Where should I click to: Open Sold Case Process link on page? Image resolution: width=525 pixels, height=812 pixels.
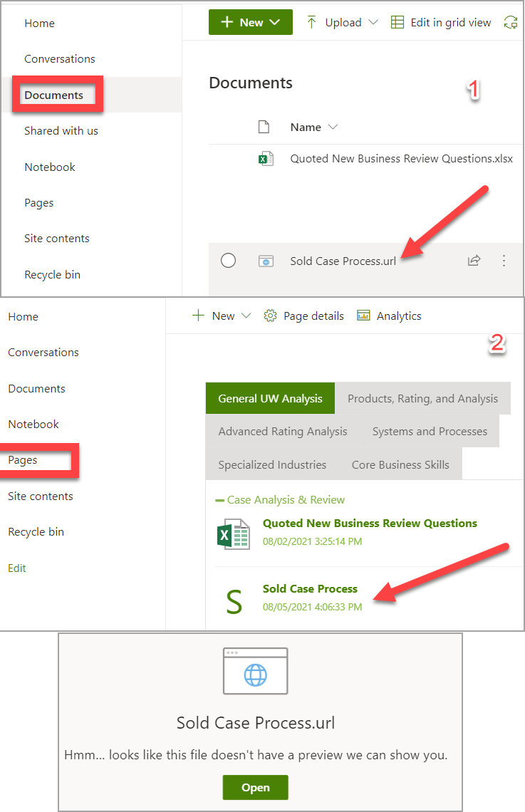click(310, 589)
